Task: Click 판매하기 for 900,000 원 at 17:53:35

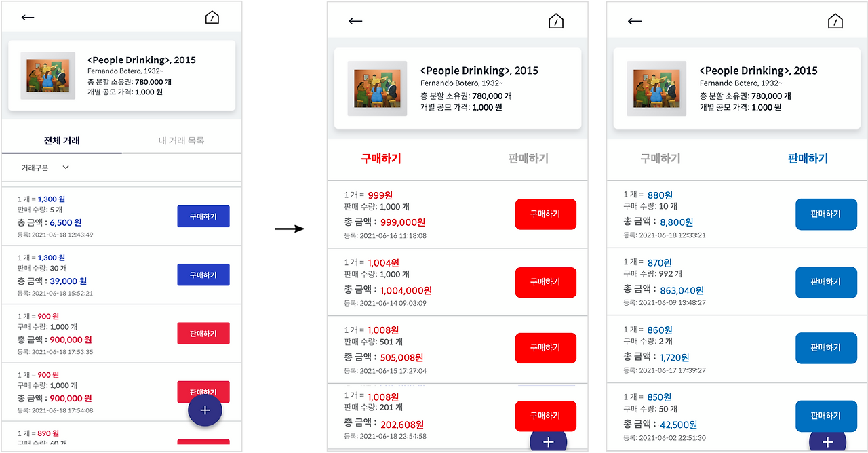Action: click(203, 334)
